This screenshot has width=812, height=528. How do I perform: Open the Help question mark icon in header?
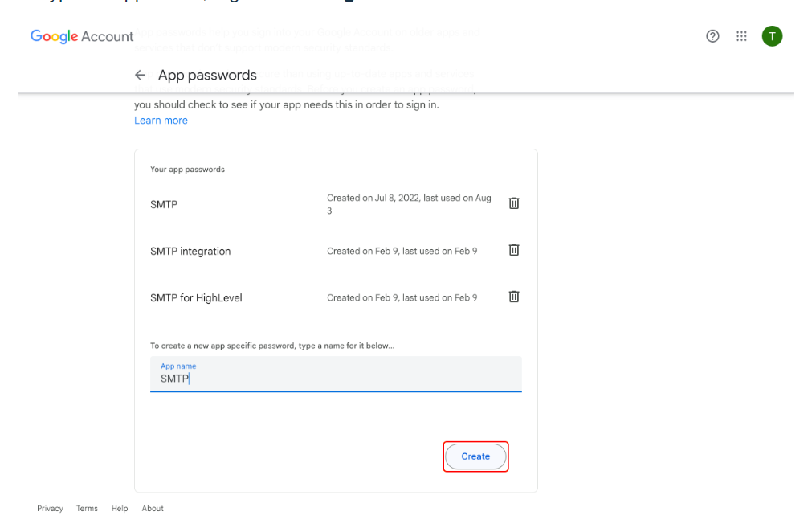click(x=712, y=36)
